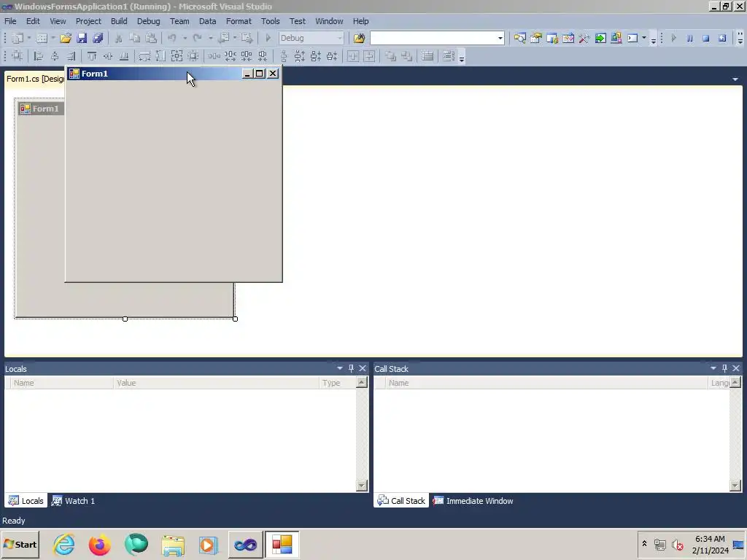747x560 pixels.
Task: Open the Debug menu
Action: (x=148, y=21)
